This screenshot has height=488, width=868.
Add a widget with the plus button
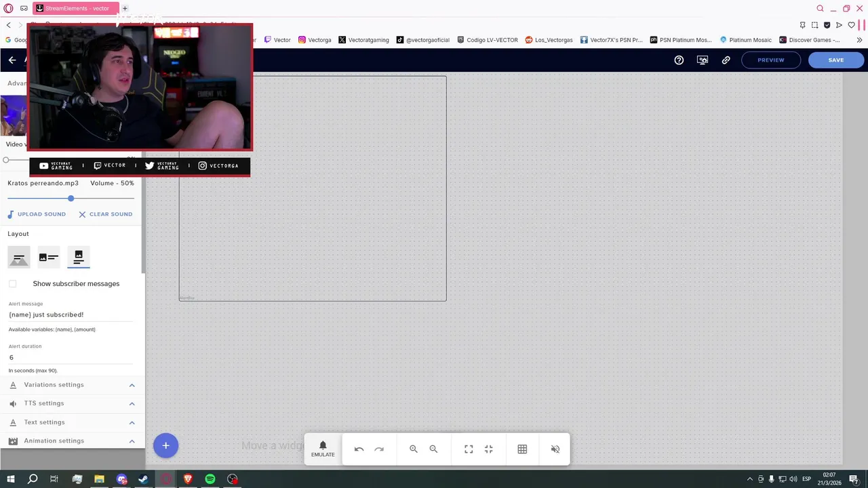coord(165,445)
